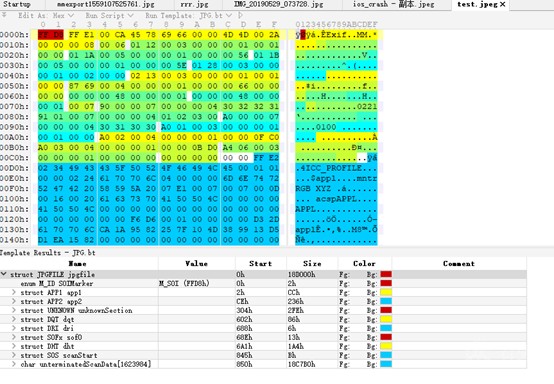Click the M_SOI (FFD8h) value cell
Screen dimensions: 554x384
pyautogui.click(x=184, y=283)
